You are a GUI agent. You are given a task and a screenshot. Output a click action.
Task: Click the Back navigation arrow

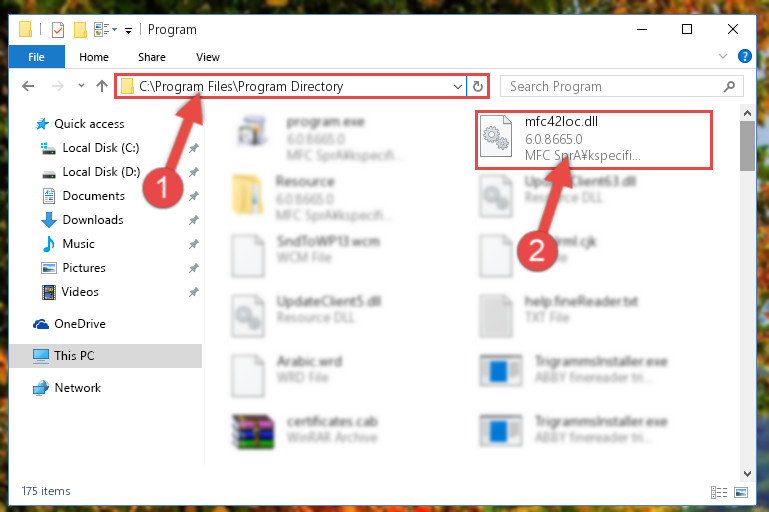28,86
